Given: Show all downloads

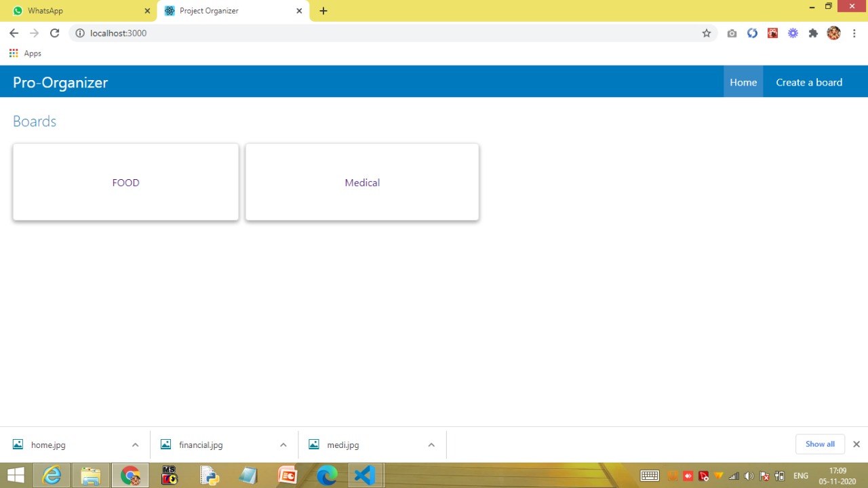Looking at the screenshot, I should coord(819,444).
